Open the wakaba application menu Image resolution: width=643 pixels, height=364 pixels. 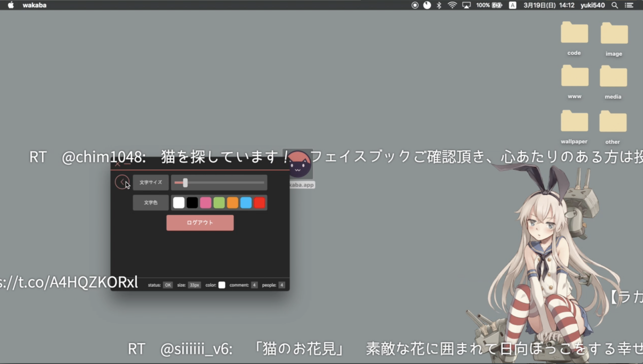(x=35, y=5)
